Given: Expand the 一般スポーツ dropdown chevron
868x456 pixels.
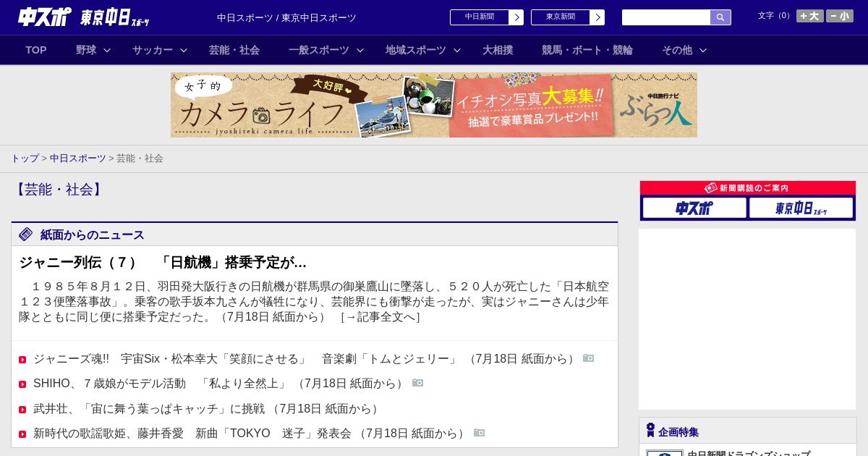Looking at the screenshot, I should 360,50.
